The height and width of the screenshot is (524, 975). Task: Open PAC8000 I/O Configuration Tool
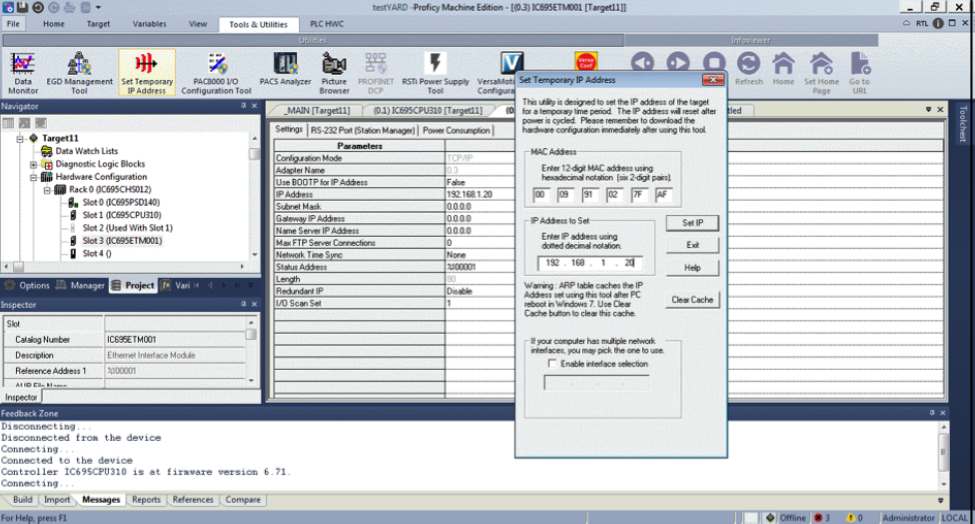[x=216, y=73]
